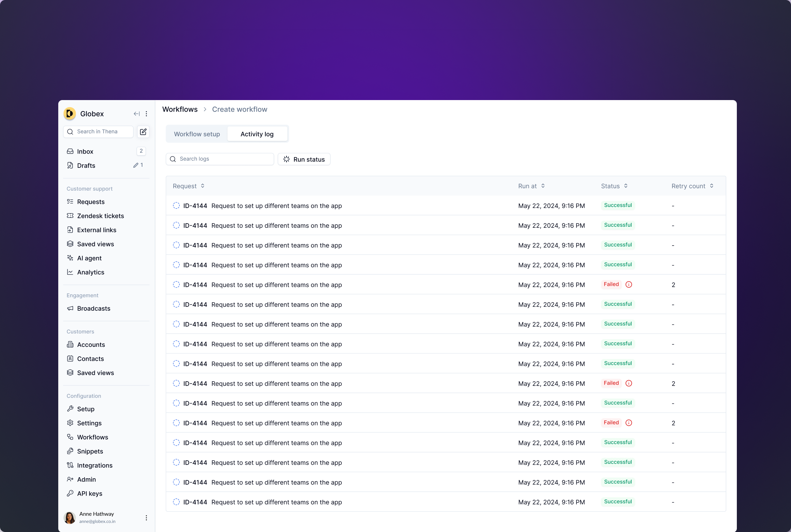Collapse the sidebar using arrow icon

[137, 114]
